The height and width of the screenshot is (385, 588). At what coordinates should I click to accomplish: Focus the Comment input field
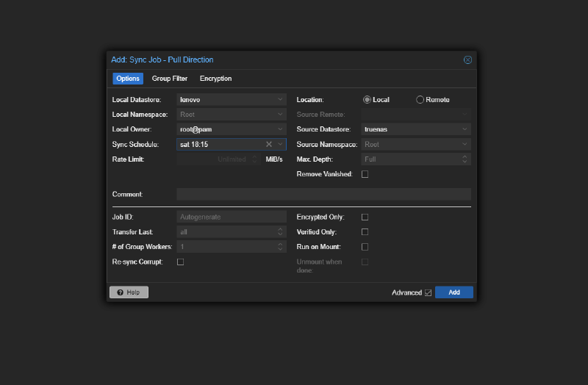(x=323, y=194)
